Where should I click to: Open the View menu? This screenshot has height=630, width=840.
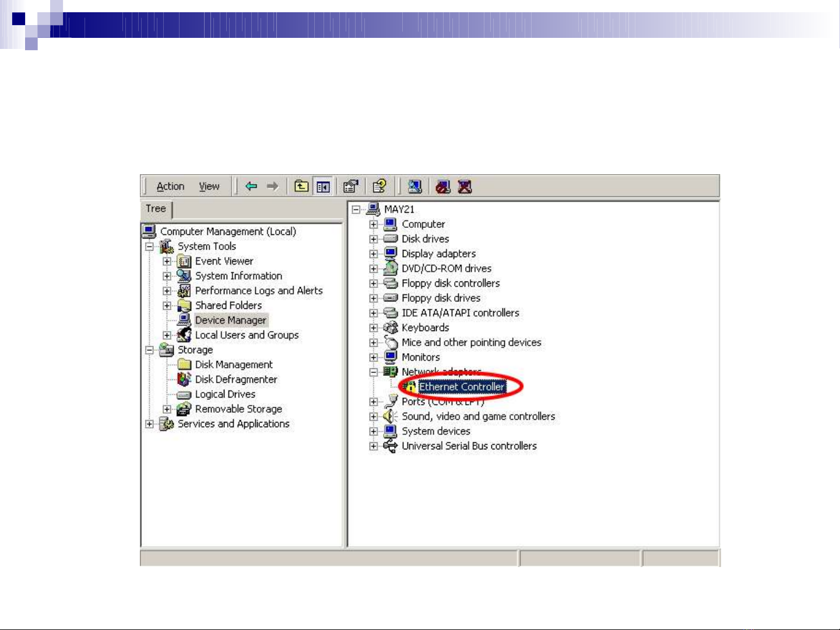pos(209,186)
